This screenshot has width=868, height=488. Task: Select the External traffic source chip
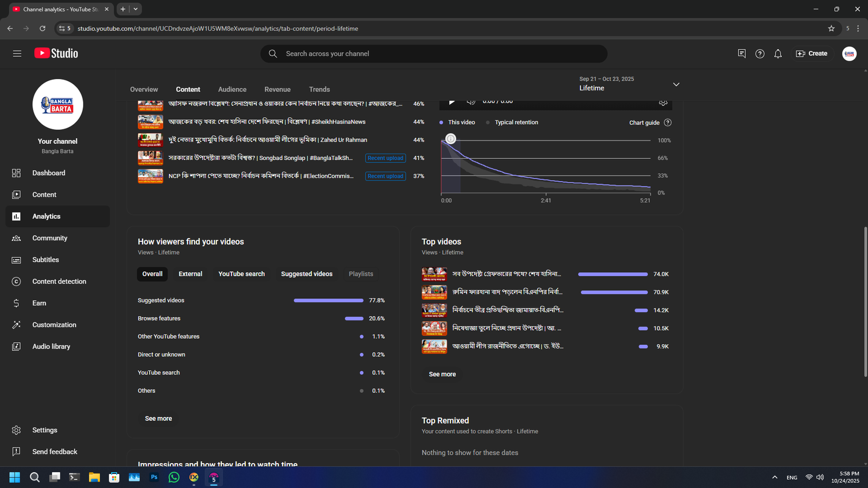tap(190, 274)
